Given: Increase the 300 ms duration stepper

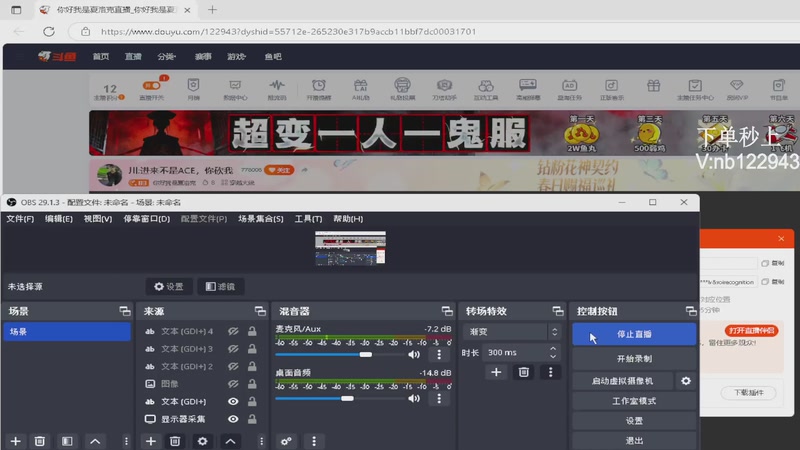Looking at the screenshot, I should pyautogui.click(x=553, y=348).
